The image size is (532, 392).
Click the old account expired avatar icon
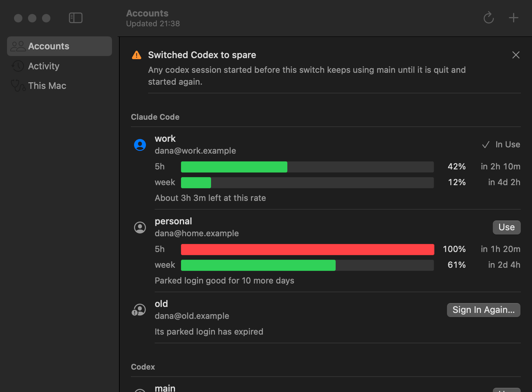click(x=139, y=310)
